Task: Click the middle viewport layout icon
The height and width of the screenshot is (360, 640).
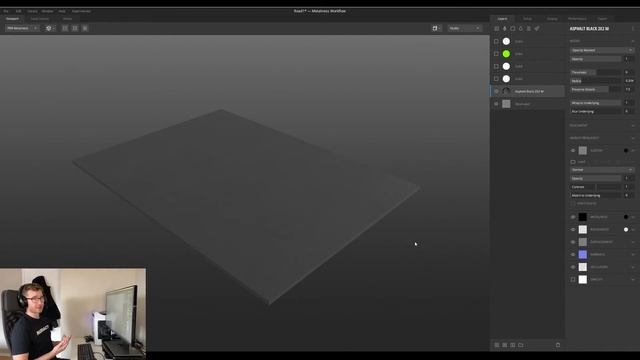Action: coord(75,28)
